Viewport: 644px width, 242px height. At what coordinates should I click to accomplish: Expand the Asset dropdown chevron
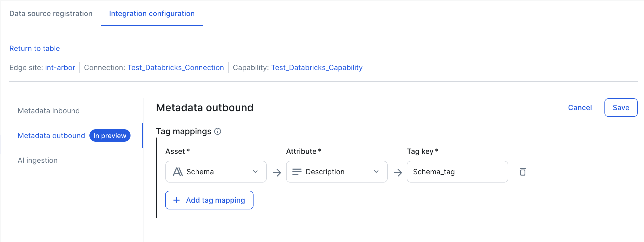pos(255,172)
